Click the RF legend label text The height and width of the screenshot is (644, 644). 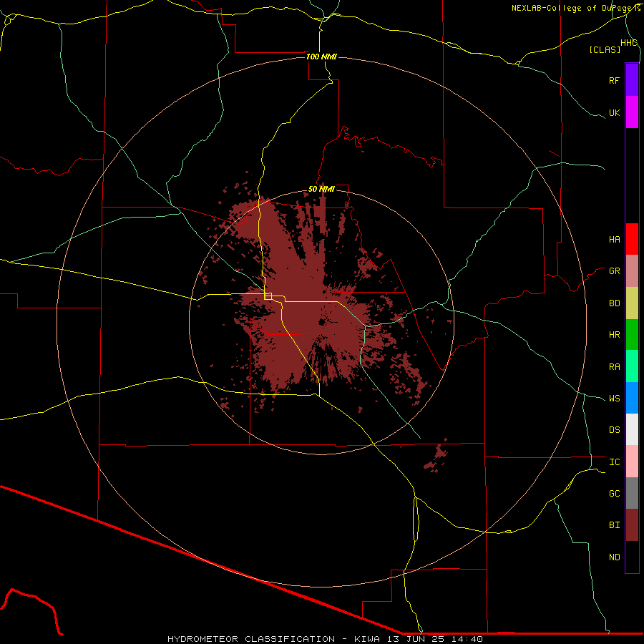tap(614, 80)
